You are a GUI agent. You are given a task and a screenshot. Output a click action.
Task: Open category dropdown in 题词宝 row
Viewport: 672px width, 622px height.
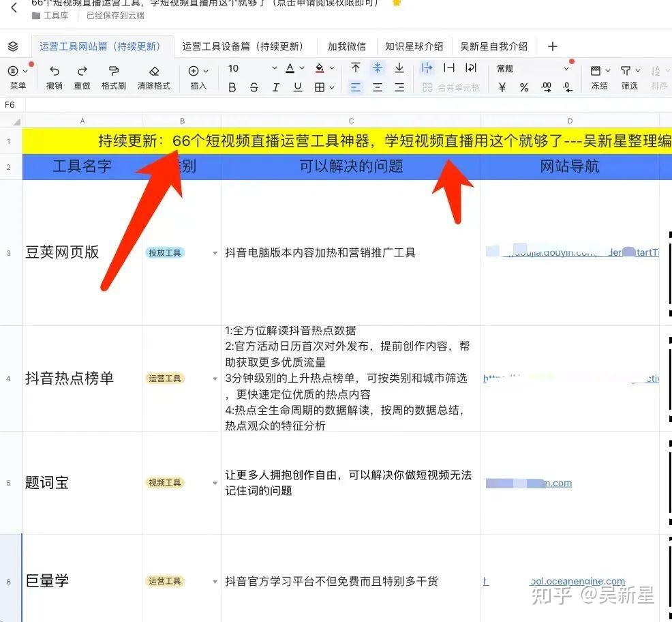(215, 483)
